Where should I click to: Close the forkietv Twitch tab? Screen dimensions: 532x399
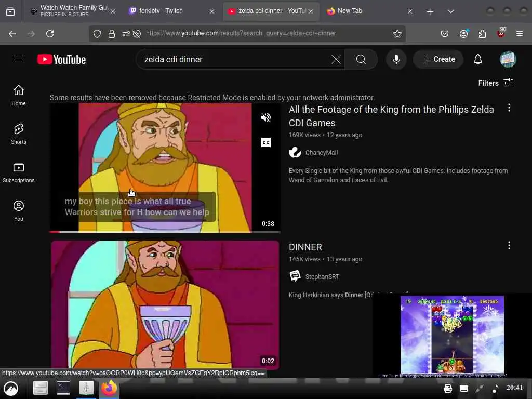click(212, 11)
